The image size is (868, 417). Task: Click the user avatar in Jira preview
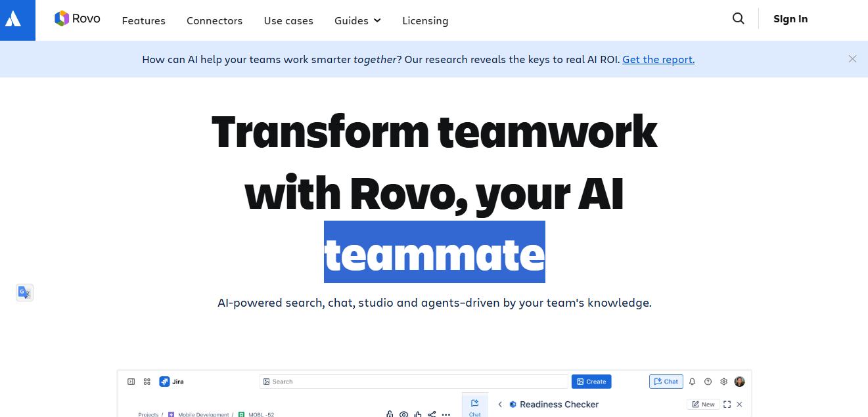click(740, 382)
